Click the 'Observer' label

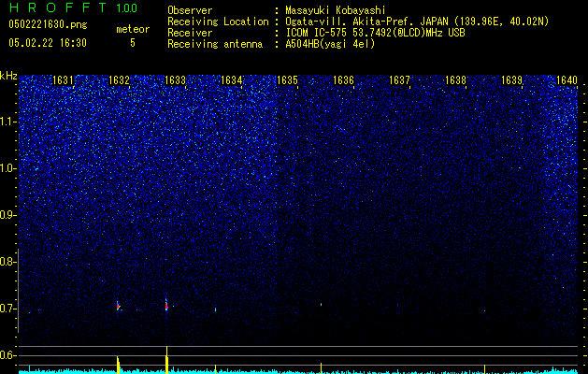pos(190,10)
